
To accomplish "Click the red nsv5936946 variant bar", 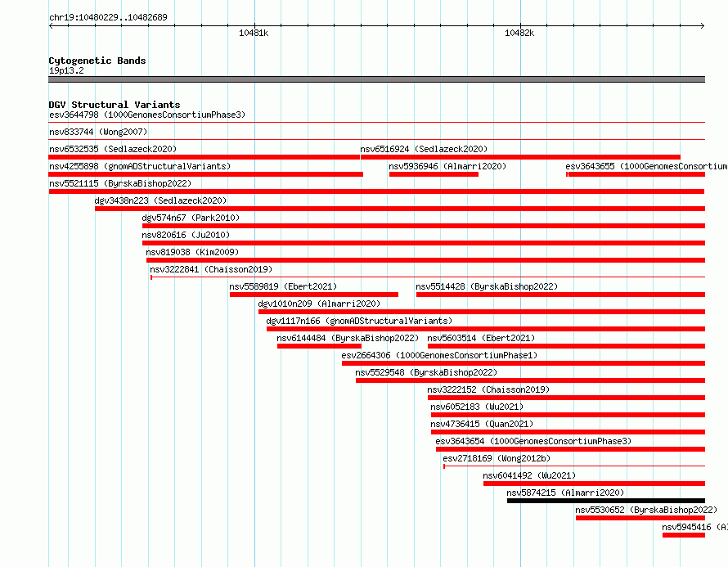I will tap(434, 174).
